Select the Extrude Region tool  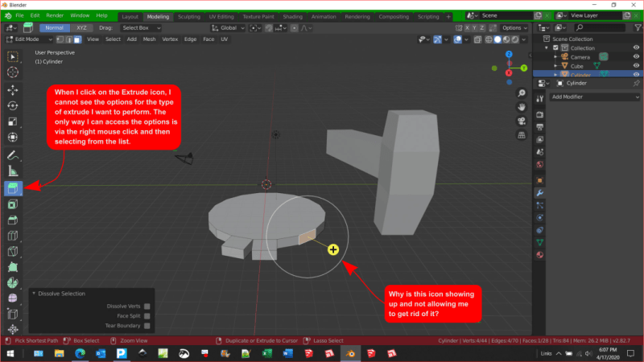pos(13,188)
